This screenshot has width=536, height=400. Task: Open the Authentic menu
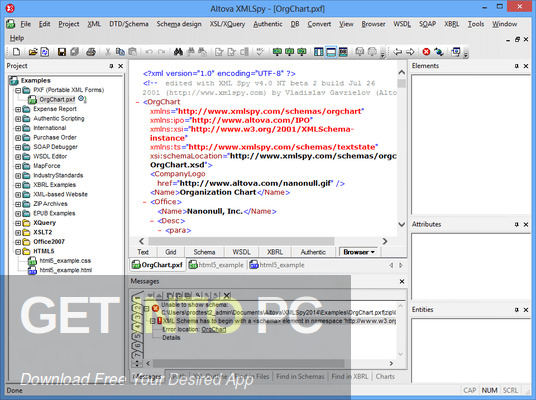click(x=268, y=24)
